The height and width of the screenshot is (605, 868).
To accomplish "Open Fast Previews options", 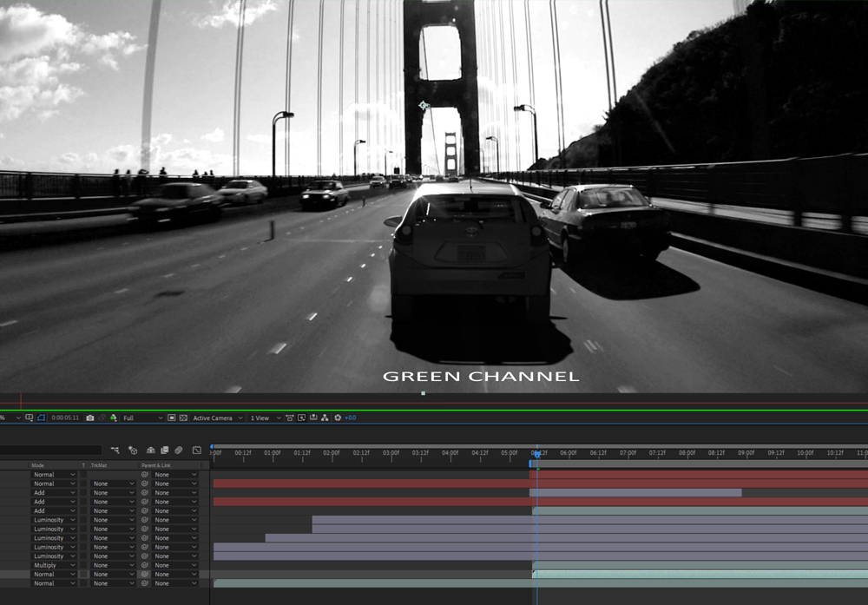I will click(x=301, y=418).
